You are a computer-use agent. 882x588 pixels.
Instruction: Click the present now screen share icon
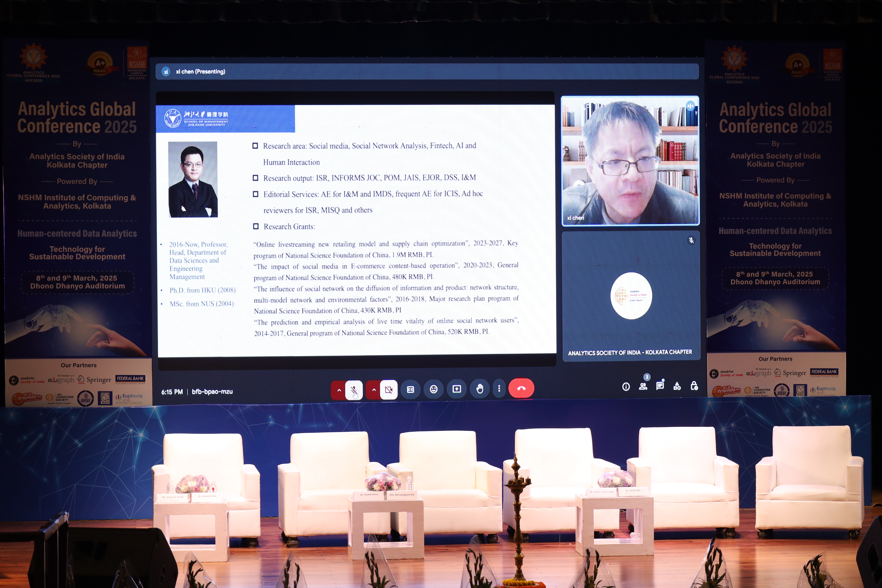(457, 389)
